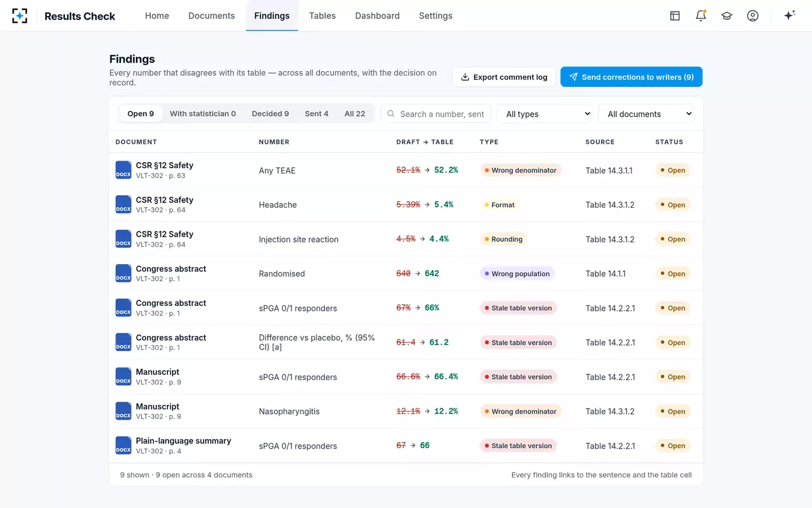Image resolution: width=812 pixels, height=508 pixels.
Task: Click 'Nasopharyngitis' number cell
Action: [x=289, y=411]
